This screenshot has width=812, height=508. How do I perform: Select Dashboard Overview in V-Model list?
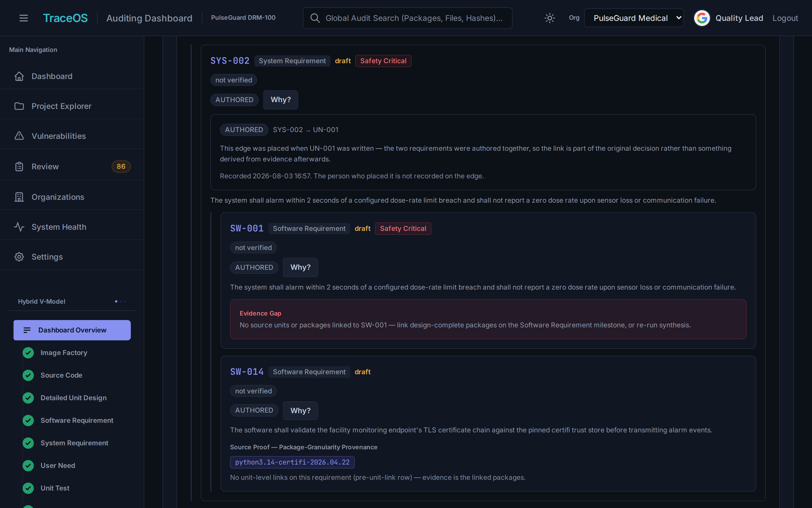(x=72, y=330)
